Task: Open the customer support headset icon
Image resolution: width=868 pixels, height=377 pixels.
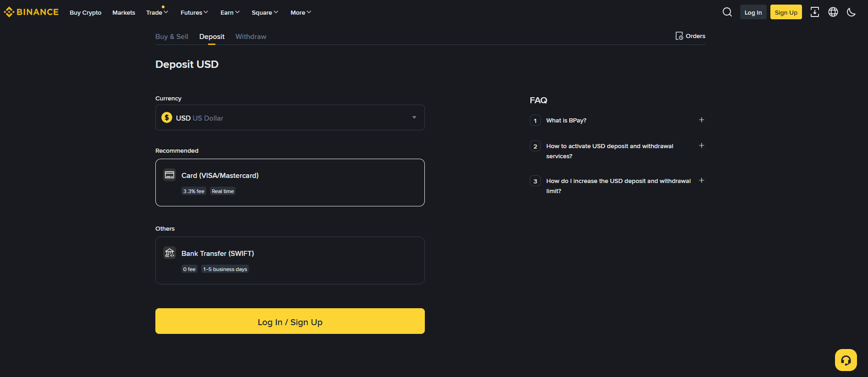Action: coord(846,360)
